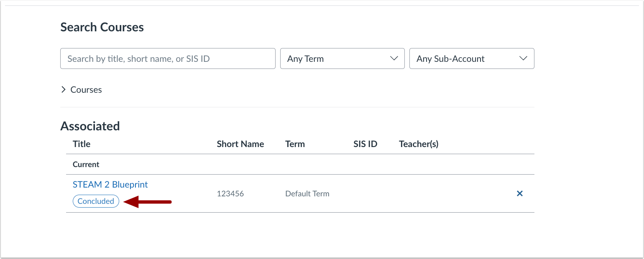644x259 pixels.
Task: Click the chevron on Any Sub-Account menu
Action: coord(523,58)
